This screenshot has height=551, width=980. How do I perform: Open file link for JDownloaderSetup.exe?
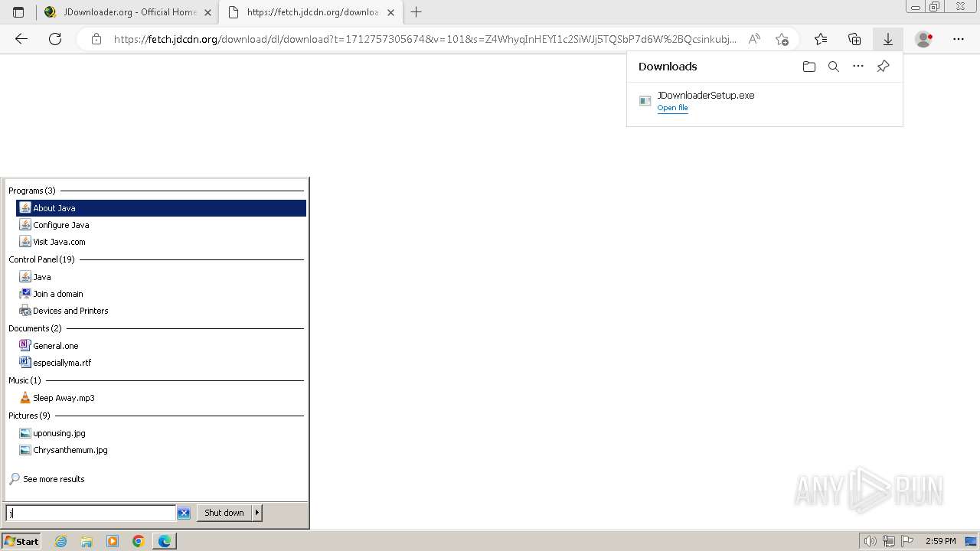672,108
